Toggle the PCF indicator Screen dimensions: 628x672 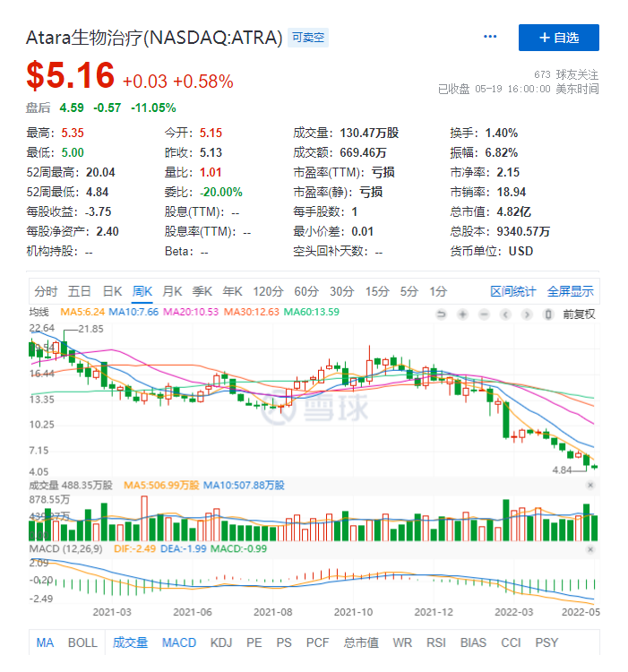click(317, 642)
